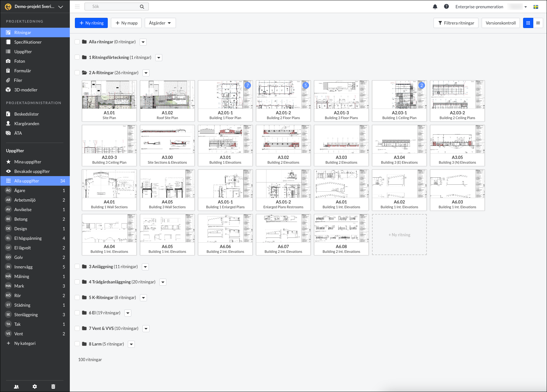Check the 1 Ritningsförteckning checkbox
The height and width of the screenshot is (392, 547).
point(77,57)
